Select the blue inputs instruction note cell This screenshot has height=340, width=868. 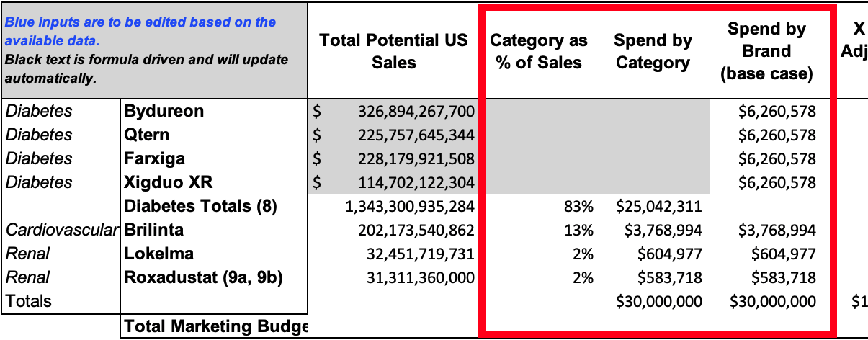click(x=154, y=50)
